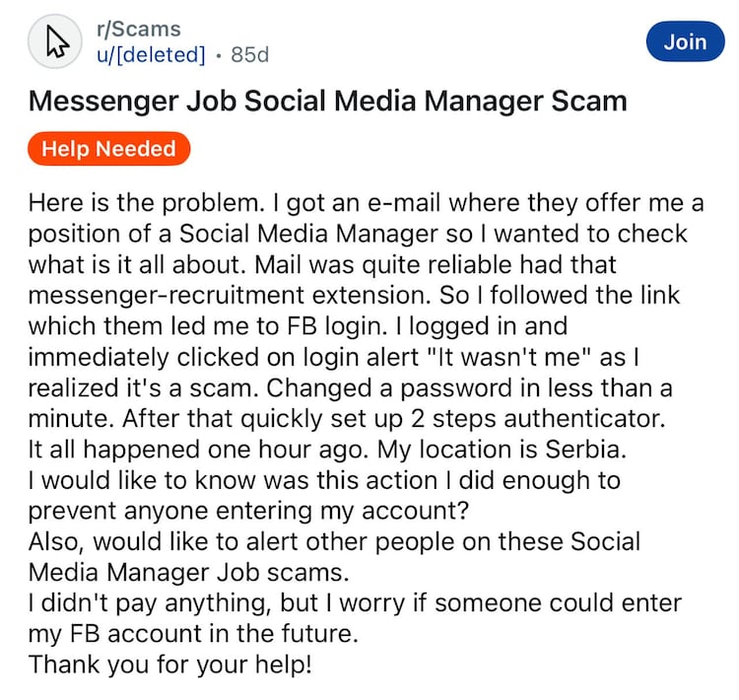Open the Messenger Job Social Media Manager Scam title
The height and width of the screenshot is (700, 739).
click(x=327, y=102)
